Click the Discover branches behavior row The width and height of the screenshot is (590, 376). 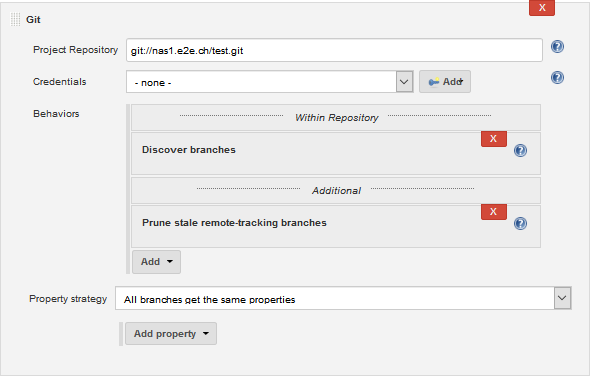pyautogui.click(x=336, y=153)
